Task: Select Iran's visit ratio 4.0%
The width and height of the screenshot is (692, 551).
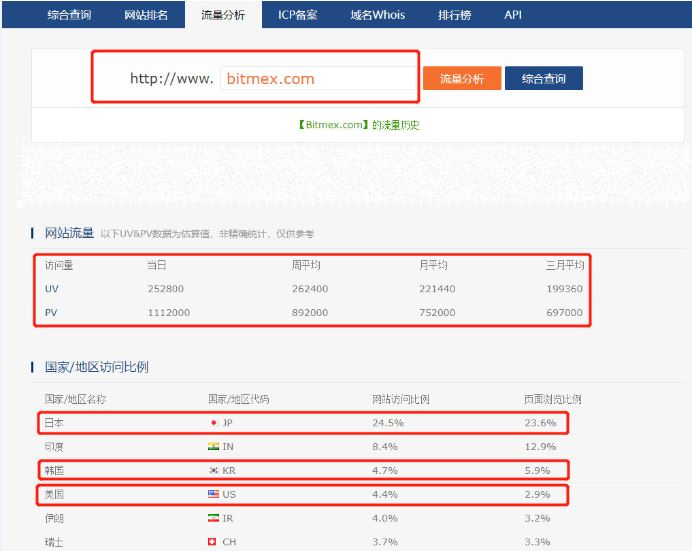Action: pyautogui.click(x=385, y=518)
